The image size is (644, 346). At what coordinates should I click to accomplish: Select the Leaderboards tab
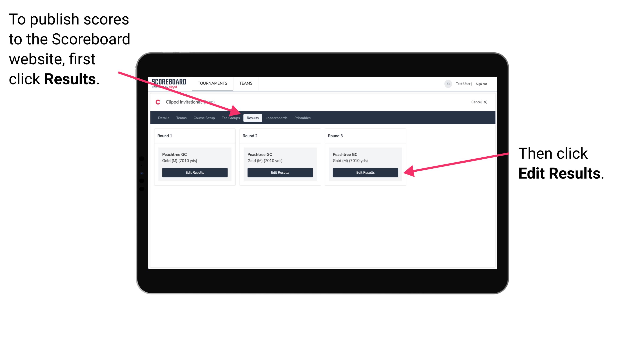pos(277,118)
